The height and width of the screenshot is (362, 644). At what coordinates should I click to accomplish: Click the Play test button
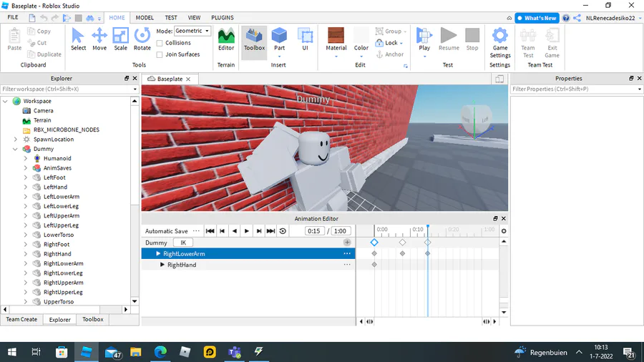(424, 41)
